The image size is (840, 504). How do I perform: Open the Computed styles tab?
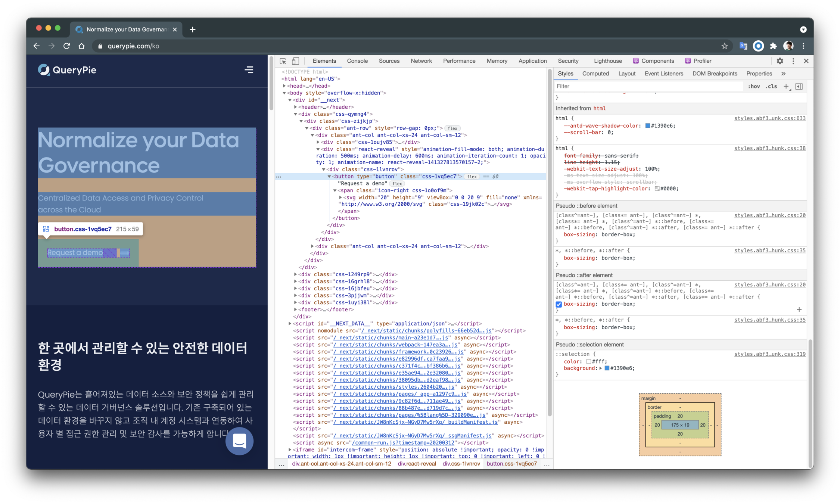(x=595, y=74)
